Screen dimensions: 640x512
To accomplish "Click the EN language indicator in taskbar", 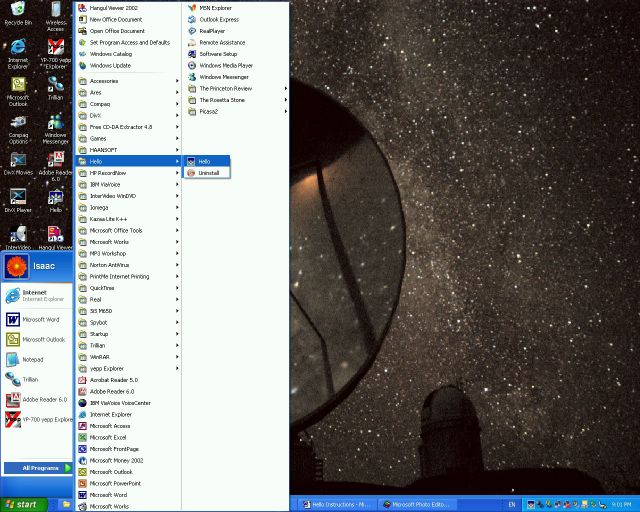I will pyautogui.click(x=511, y=505).
